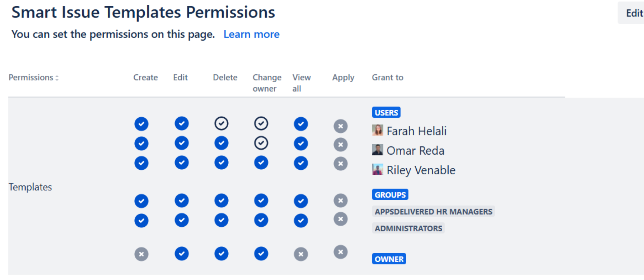The image size is (644, 280).
Task: Click the Apply cross icon for Owner
Action: 340,252
